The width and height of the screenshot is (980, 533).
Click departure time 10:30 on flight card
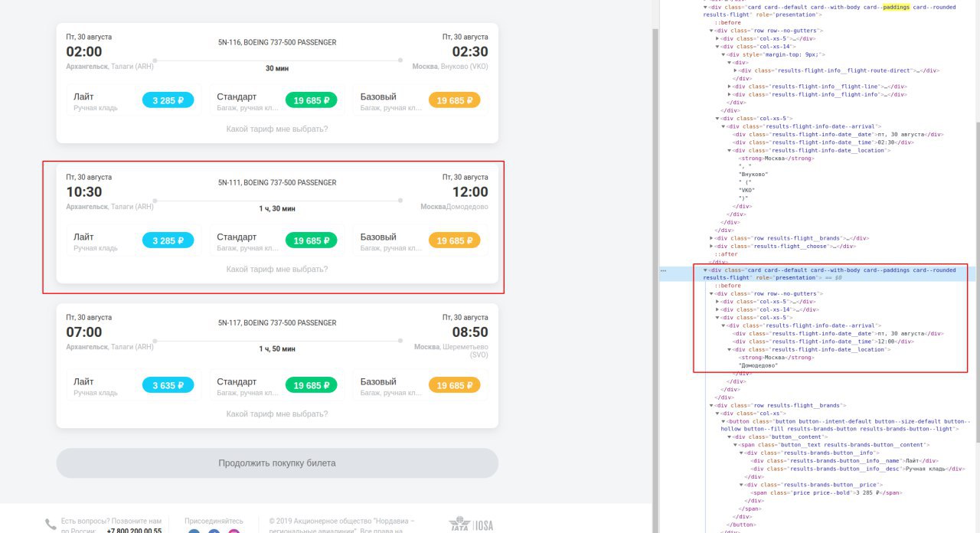click(84, 192)
